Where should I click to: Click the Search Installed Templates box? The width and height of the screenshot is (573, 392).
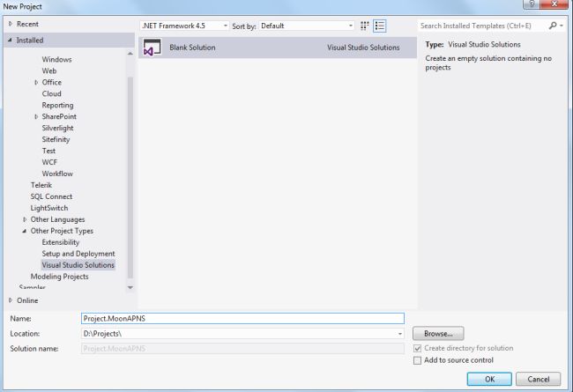[483, 26]
